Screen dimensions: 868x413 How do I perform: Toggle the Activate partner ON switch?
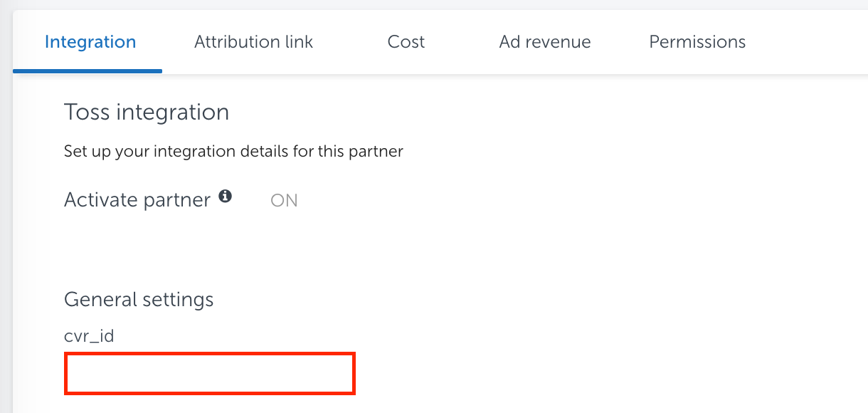pyautogui.click(x=284, y=201)
